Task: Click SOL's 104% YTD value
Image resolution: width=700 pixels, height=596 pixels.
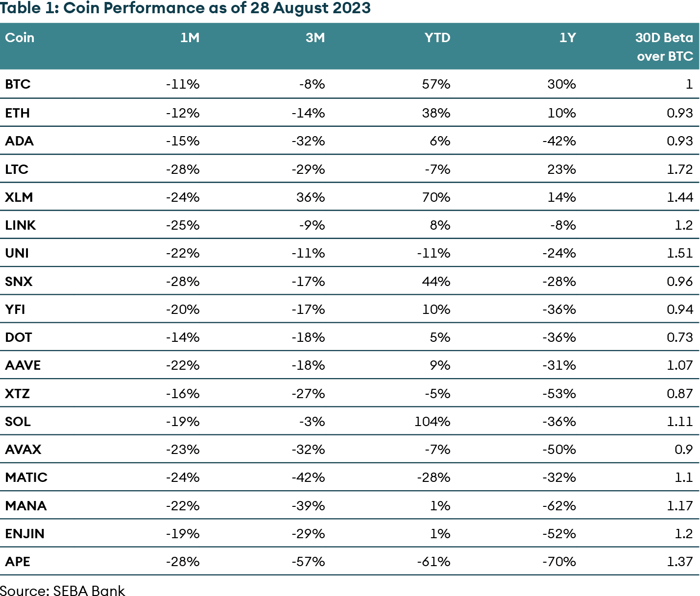Action: 432,422
